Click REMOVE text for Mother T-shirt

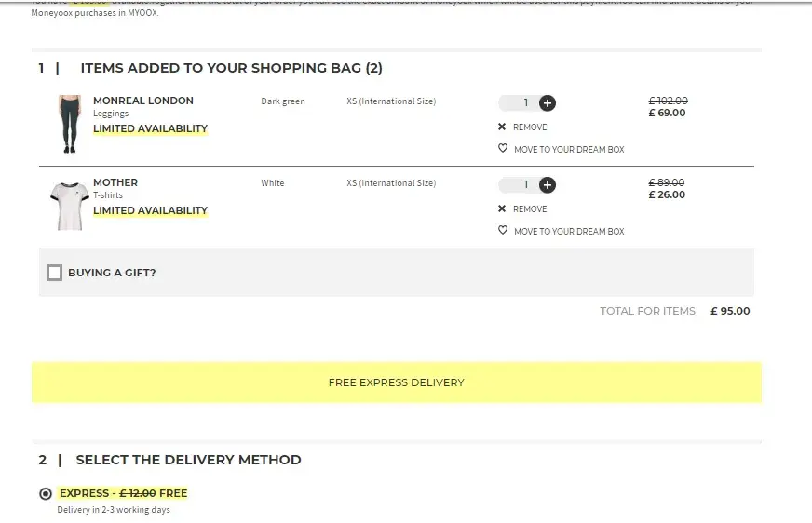pos(530,209)
